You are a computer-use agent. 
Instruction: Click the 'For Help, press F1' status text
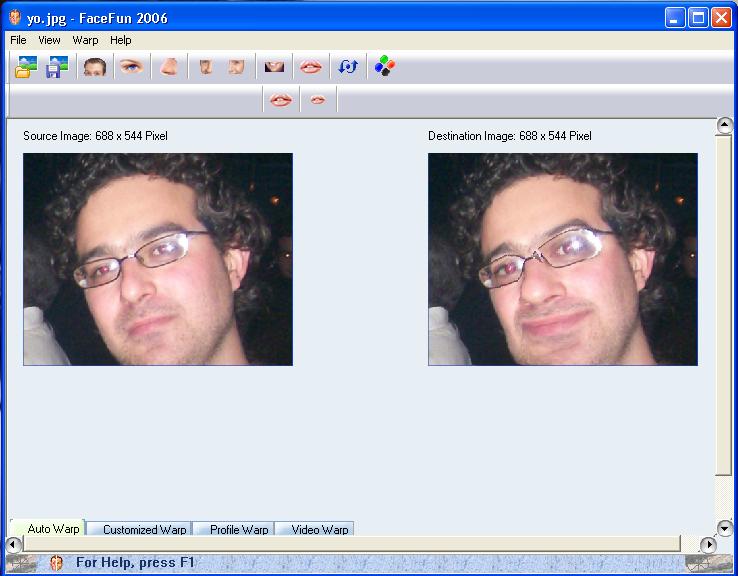click(135, 562)
